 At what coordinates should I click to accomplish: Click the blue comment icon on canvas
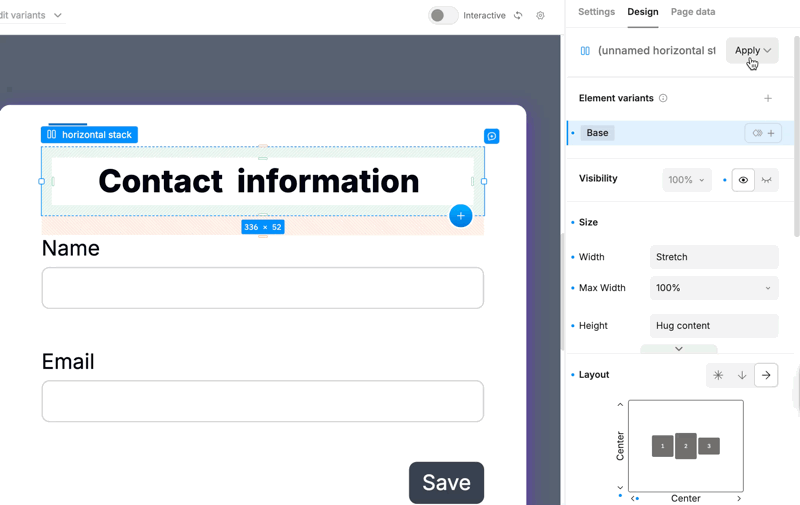tap(491, 136)
